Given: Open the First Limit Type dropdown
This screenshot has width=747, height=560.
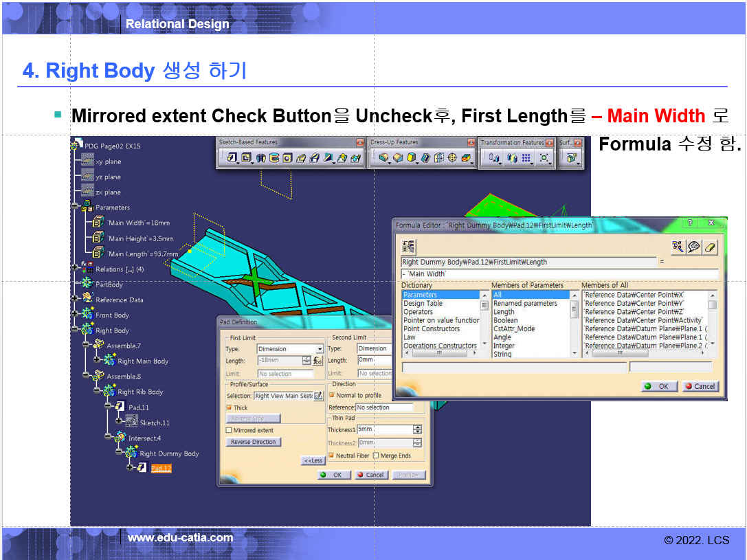Looking at the screenshot, I should tap(320, 349).
